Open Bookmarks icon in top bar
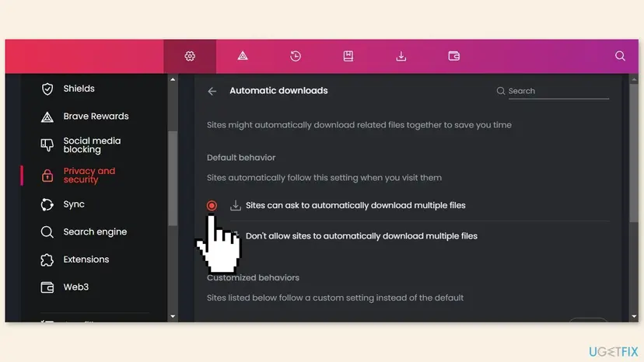The width and height of the screenshot is (644, 362). pyautogui.click(x=348, y=56)
